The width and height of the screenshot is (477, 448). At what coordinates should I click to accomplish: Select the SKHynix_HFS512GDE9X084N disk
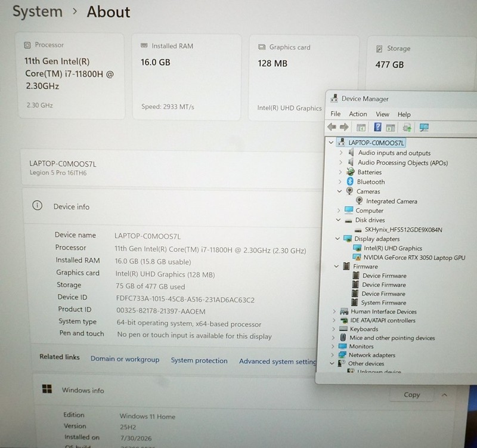point(404,230)
